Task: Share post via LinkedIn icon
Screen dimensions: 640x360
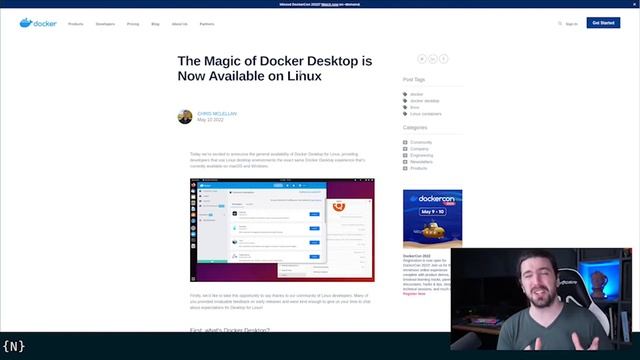Action: (433, 59)
